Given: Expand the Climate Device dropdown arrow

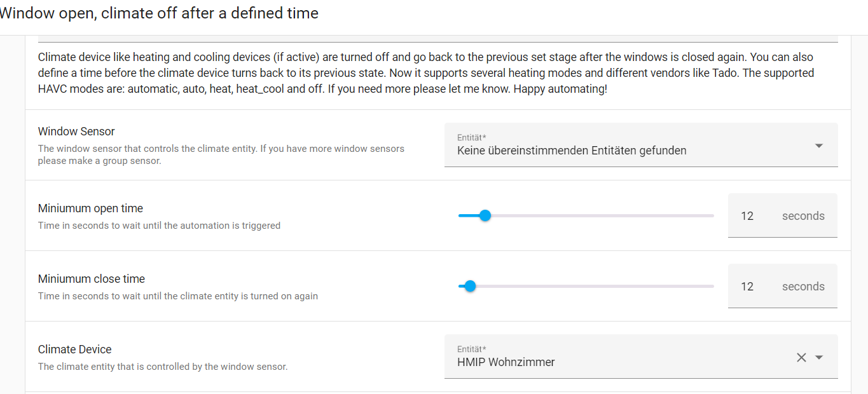Looking at the screenshot, I should (819, 358).
